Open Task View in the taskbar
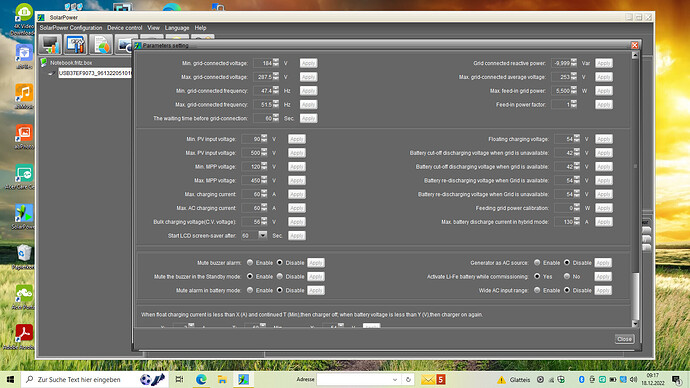This screenshot has height=388, width=690. (x=179, y=379)
